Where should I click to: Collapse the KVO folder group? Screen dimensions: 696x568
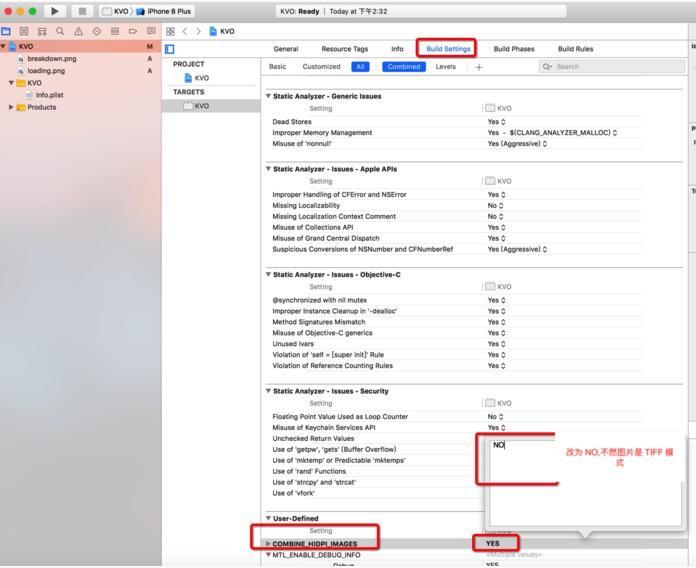(11, 83)
